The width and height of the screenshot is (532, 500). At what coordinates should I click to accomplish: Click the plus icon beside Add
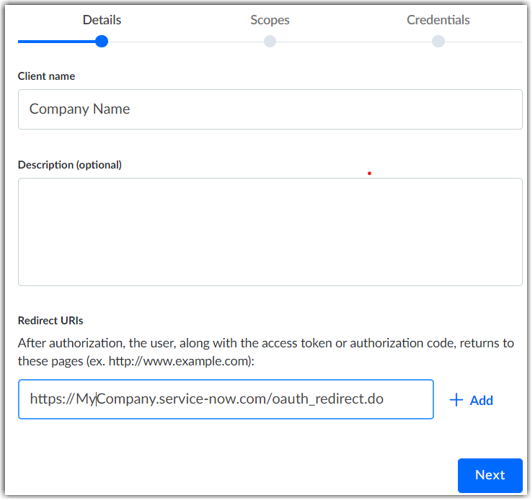(x=456, y=400)
